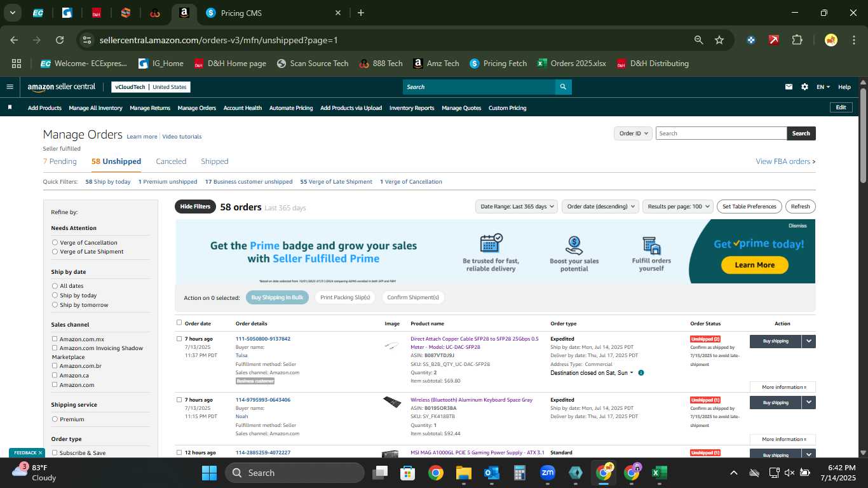Open Excel from taskbar
The width and height of the screenshot is (868, 488).
pos(659,473)
